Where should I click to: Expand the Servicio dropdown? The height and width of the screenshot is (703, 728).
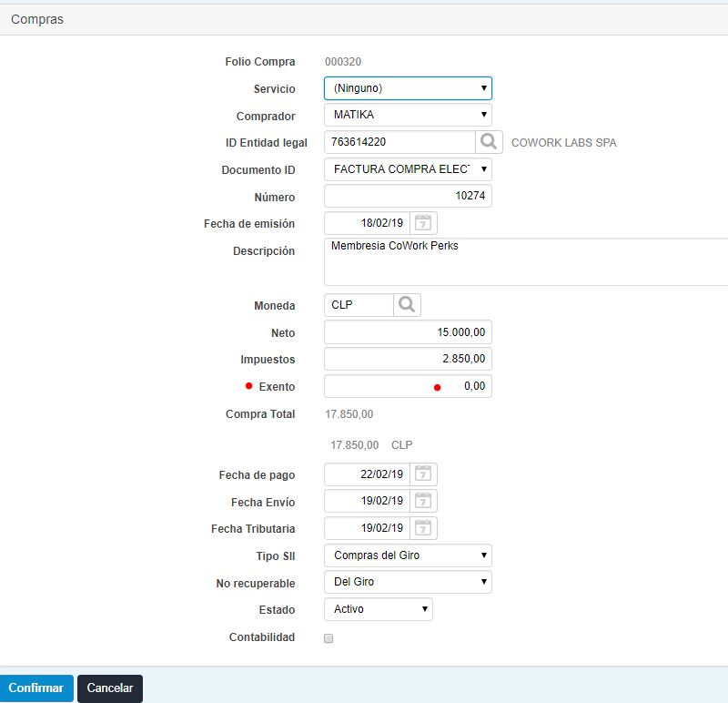(x=408, y=88)
